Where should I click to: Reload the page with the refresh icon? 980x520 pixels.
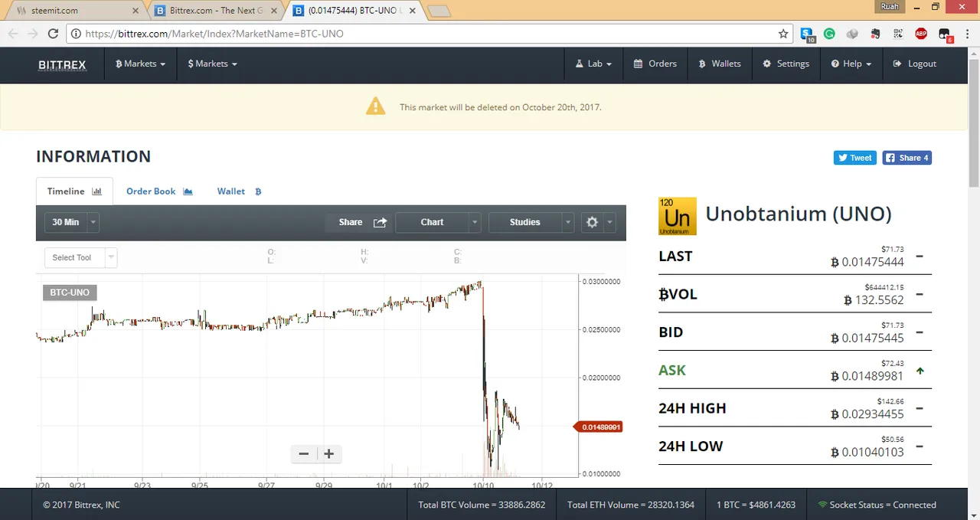pyautogui.click(x=53, y=34)
